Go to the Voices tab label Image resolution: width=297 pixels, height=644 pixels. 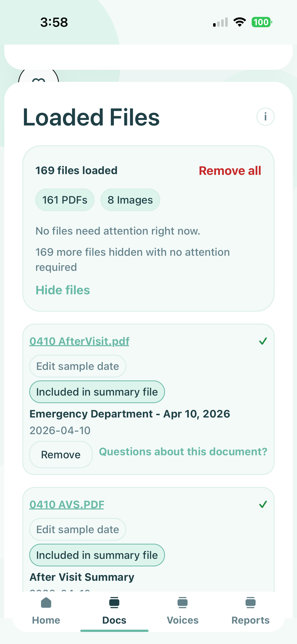coord(183,620)
